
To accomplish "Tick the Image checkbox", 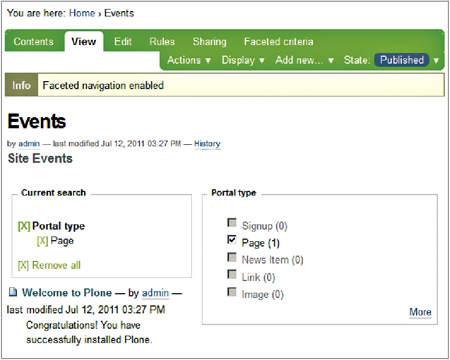I will click(232, 291).
